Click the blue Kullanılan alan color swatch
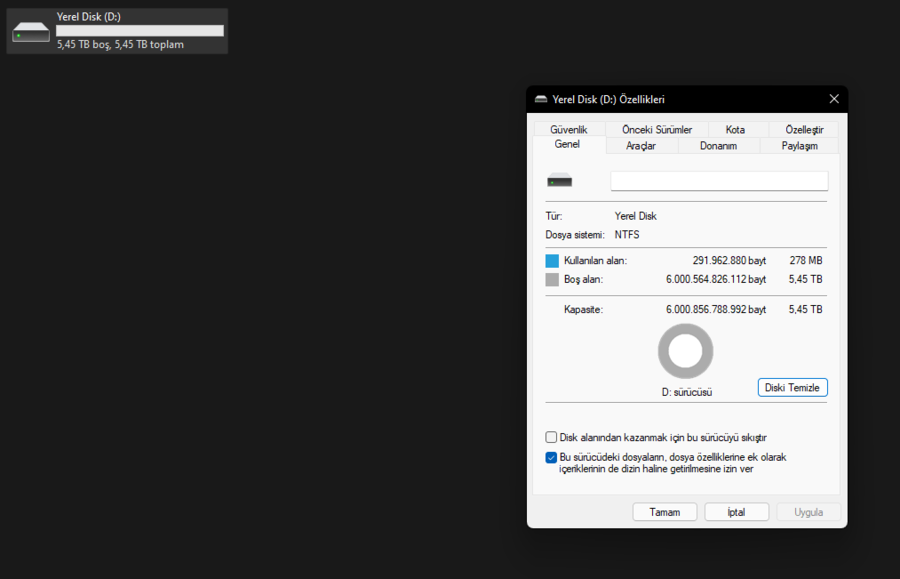This screenshot has width=900, height=579. click(x=552, y=261)
